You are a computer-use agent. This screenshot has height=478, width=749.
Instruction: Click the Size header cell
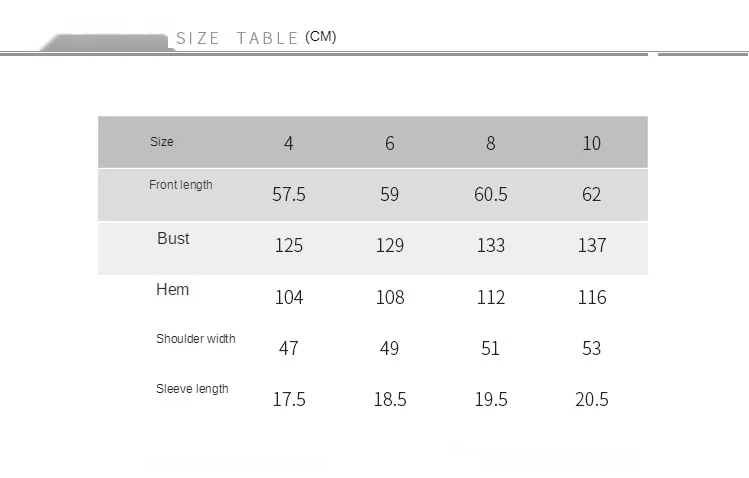[161, 142]
